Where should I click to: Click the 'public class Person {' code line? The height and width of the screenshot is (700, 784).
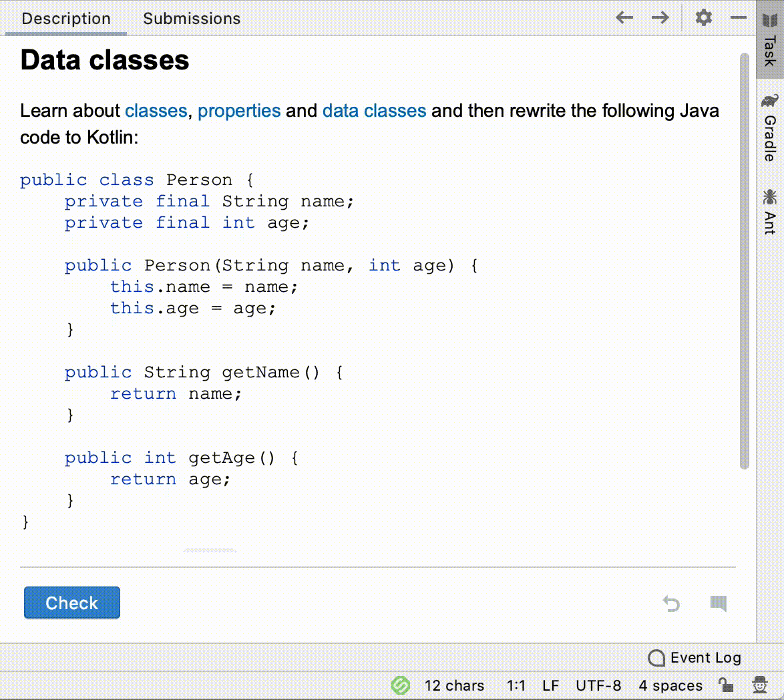tap(137, 180)
